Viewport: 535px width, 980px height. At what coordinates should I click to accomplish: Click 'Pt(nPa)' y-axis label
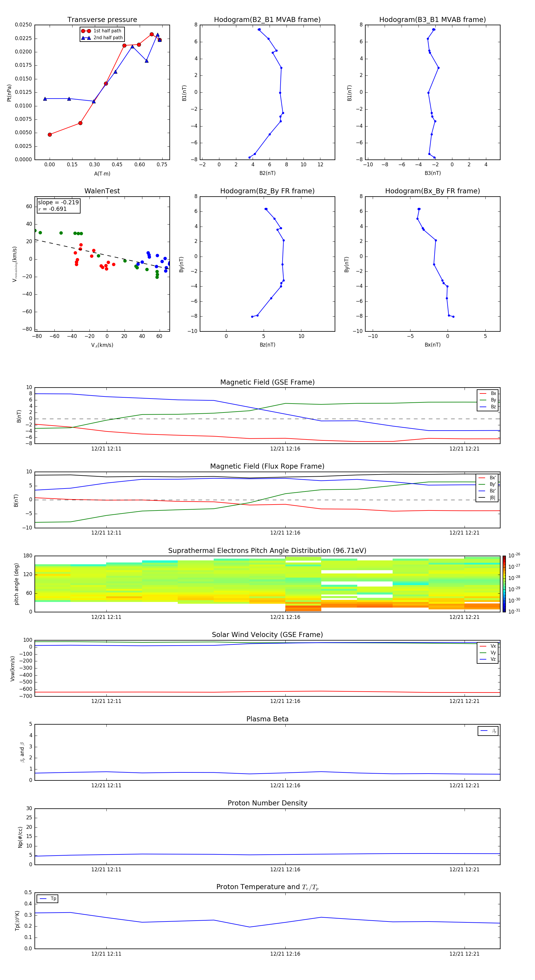[x=9, y=93]
